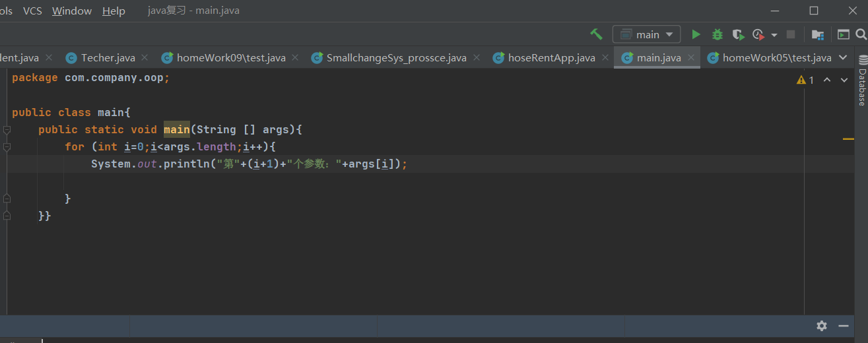Viewport: 868px width, 343px height.
Task: Click the highlighted main method name
Action: [x=177, y=129]
